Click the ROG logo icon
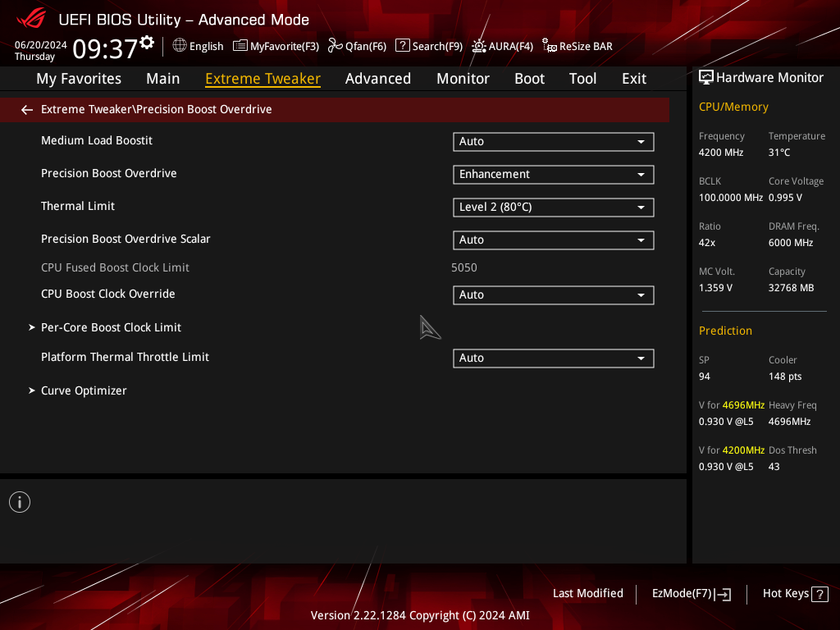Screen dimensions: 840x630 click(x=31, y=20)
